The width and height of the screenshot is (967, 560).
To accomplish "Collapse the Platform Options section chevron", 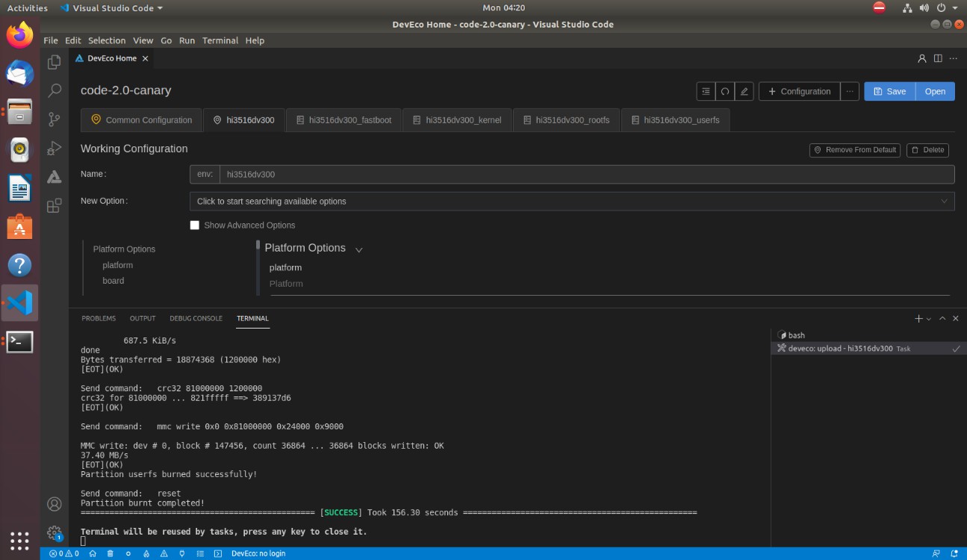I will [358, 249].
